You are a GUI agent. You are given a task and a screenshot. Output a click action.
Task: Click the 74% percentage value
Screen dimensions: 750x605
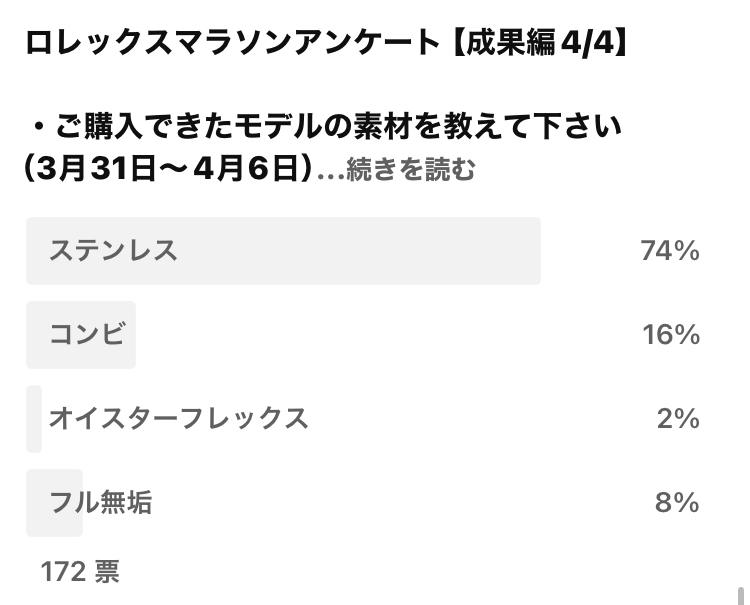[x=670, y=251]
